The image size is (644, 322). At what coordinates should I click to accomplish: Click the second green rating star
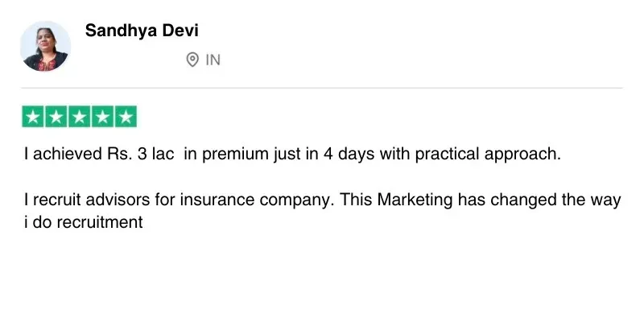point(56,117)
